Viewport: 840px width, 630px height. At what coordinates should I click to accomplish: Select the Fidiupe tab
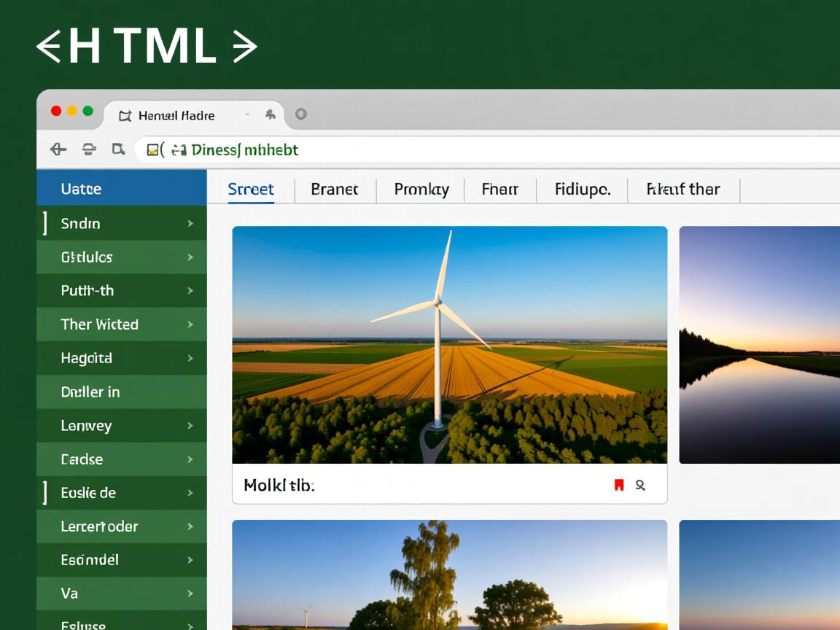(582, 190)
